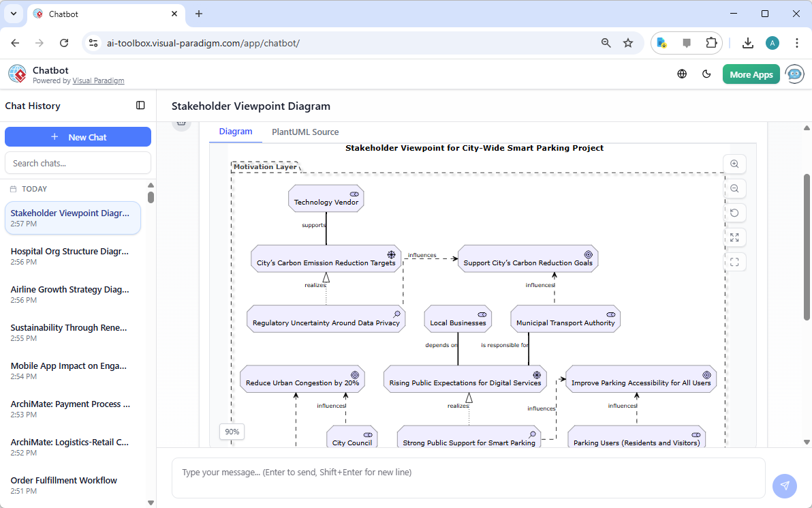The height and width of the screenshot is (508, 812).
Task: Switch to the PlantUML Source tab
Action: point(304,132)
